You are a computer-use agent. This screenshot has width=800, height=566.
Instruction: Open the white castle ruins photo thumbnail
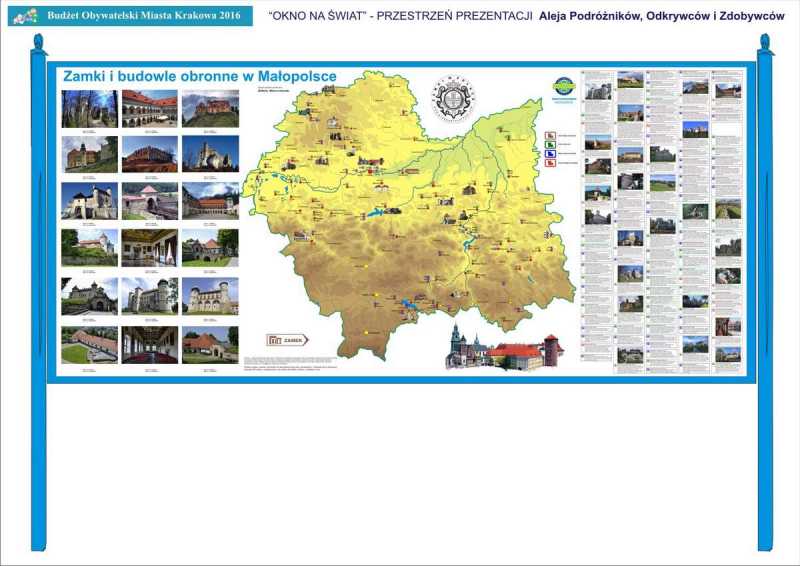210,154
